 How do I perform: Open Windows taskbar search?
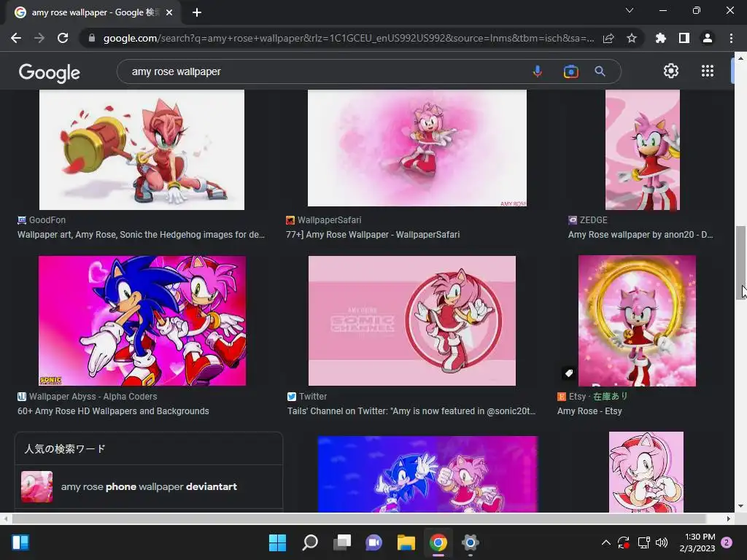(x=309, y=542)
